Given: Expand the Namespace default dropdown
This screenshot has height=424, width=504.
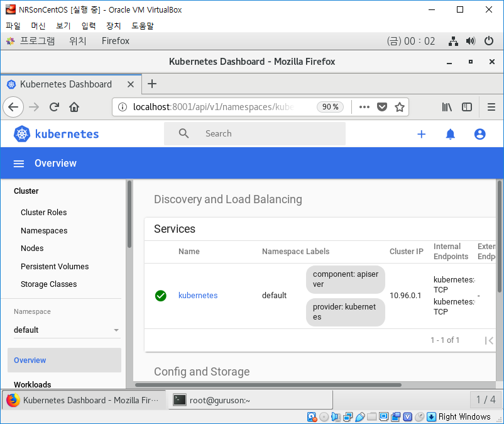Looking at the screenshot, I should [x=66, y=330].
